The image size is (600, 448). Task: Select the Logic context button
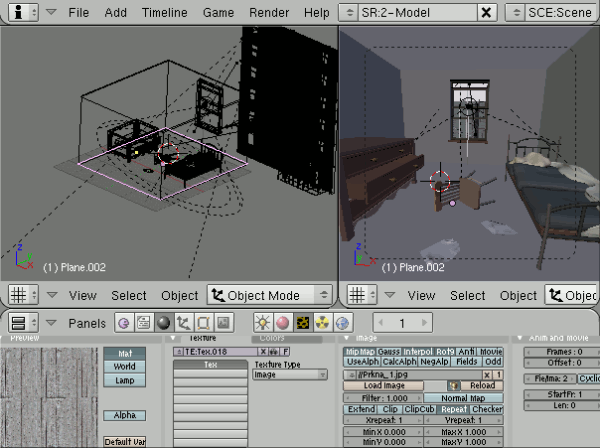coord(124,323)
